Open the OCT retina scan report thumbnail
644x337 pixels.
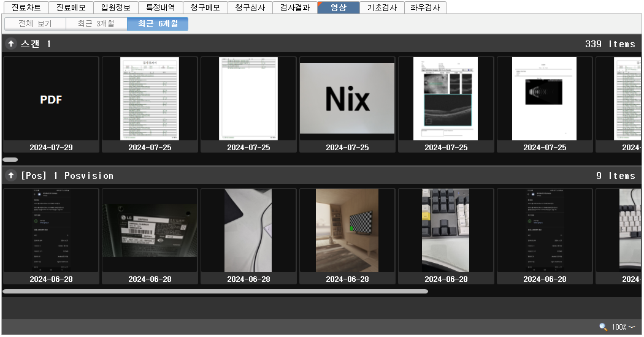446,99
